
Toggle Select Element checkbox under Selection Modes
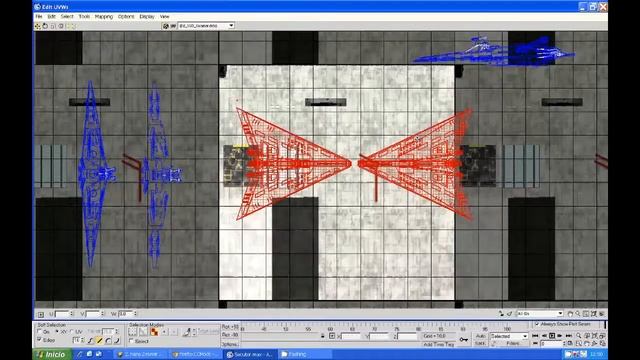pos(131,341)
